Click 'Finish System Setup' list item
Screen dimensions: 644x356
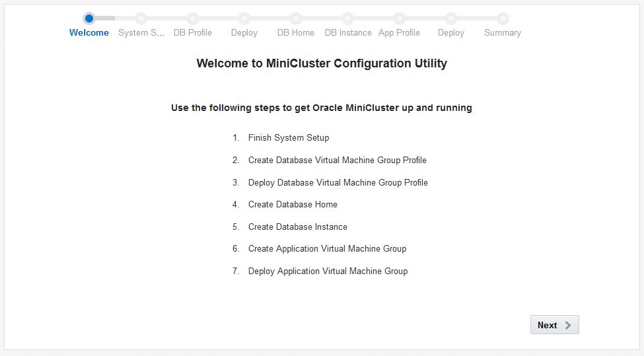tap(289, 138)
